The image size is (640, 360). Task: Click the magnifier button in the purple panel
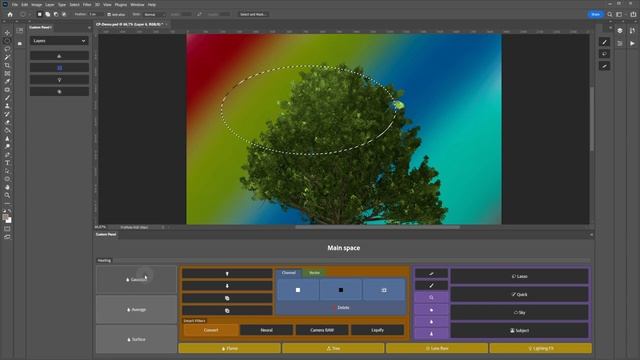(x=431, y=298)
